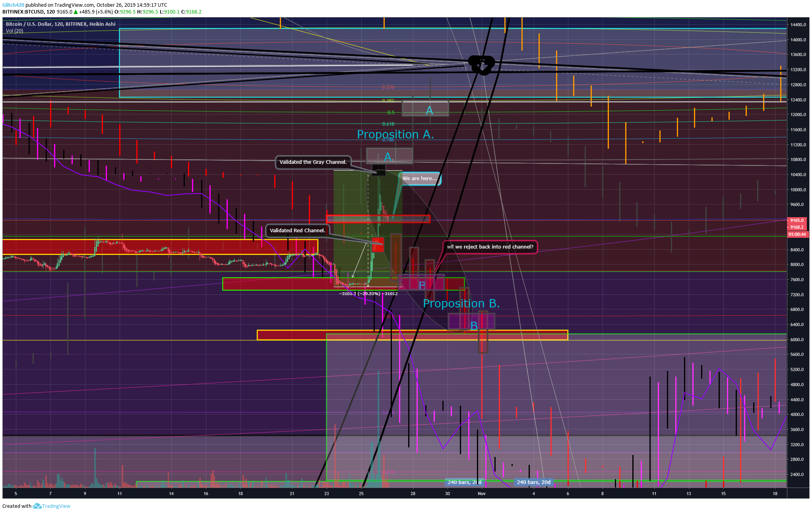The height and width of the screenshot is (513, 812).
Task: Click the 10000.0 price axis label
Action: coord(798,190)
